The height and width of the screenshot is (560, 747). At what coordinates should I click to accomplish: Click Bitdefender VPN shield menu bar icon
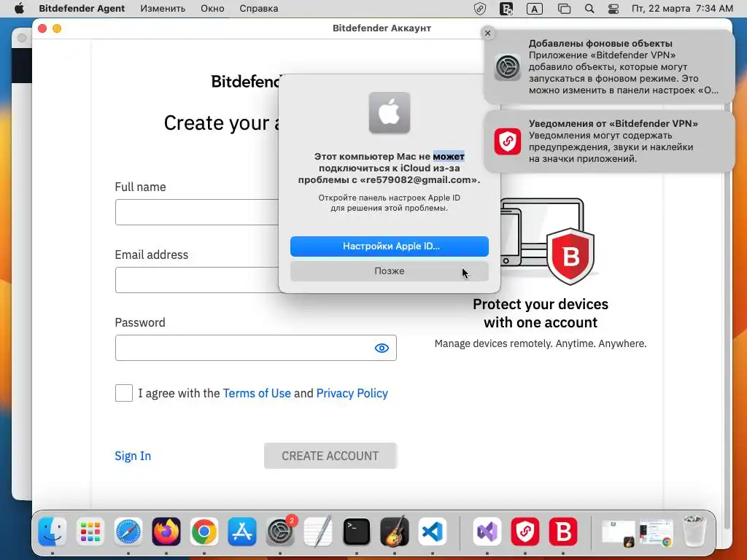[480, 9]
